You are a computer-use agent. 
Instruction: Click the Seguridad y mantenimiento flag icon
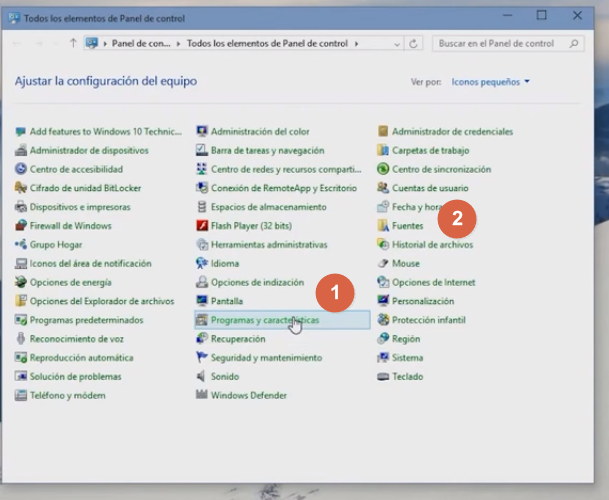[202, 357]
